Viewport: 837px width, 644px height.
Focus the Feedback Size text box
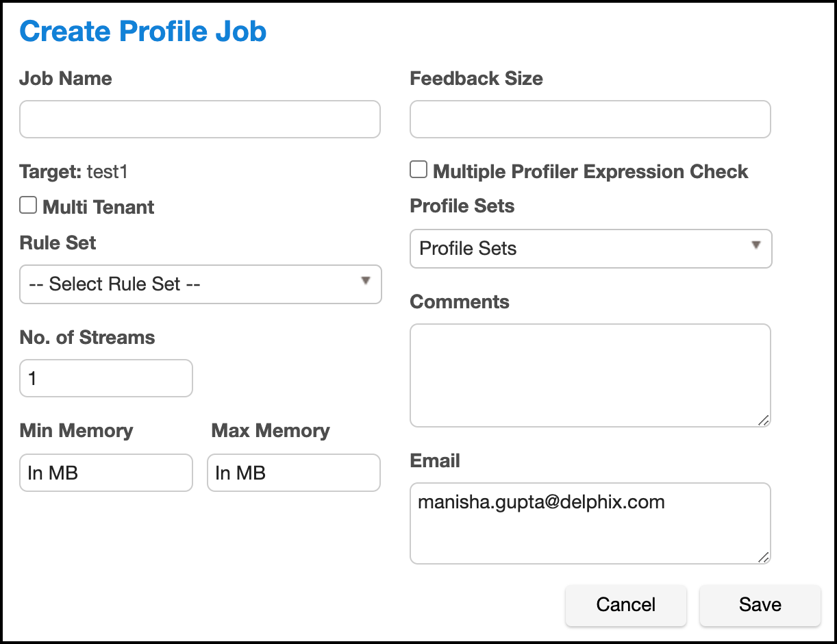[x=590, y=119]
